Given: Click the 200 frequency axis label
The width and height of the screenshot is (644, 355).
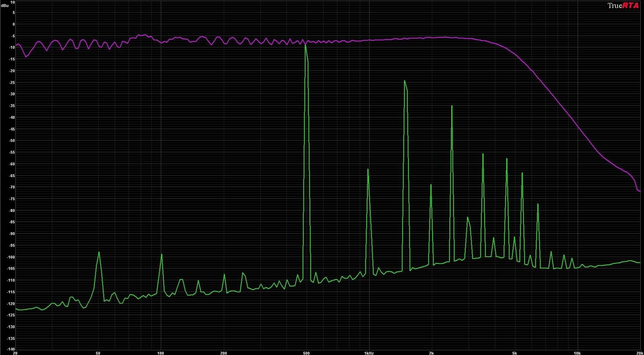Looking at the screenshot, I should tap(223, 353).
